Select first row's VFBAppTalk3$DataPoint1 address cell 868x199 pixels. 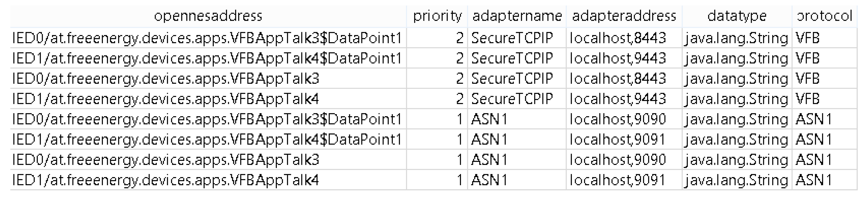(207, 38)
